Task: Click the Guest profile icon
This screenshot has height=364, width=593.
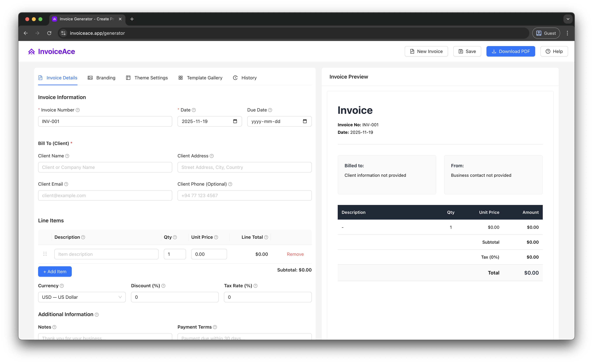Action: point(539,33)
